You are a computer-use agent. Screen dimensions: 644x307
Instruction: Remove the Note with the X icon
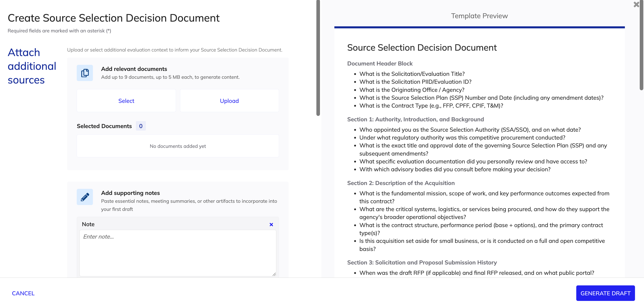pos(271,224)
